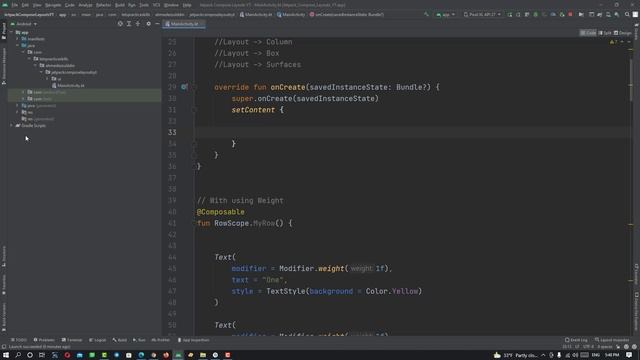
Task: Open the Build menu
Action: point(120,5)
